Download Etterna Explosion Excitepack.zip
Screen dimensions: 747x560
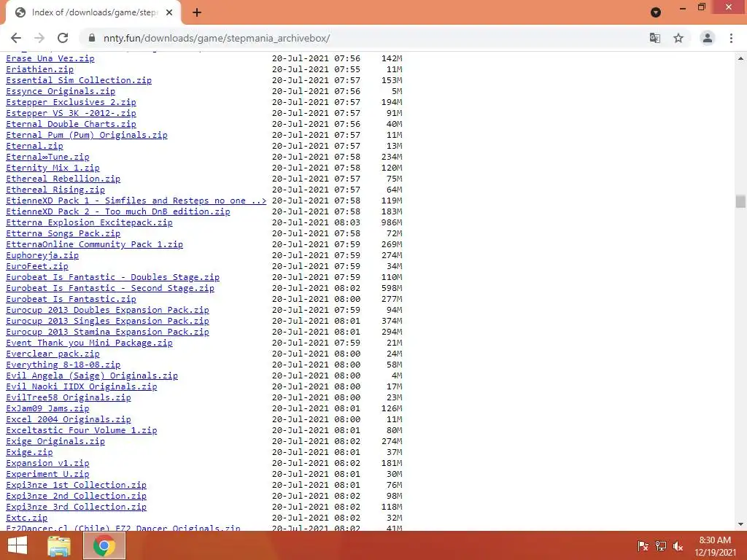tap(89, 222)
